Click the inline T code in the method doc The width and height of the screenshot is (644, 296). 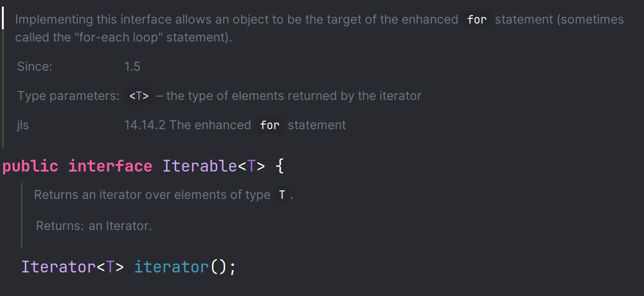coord(282,195)
